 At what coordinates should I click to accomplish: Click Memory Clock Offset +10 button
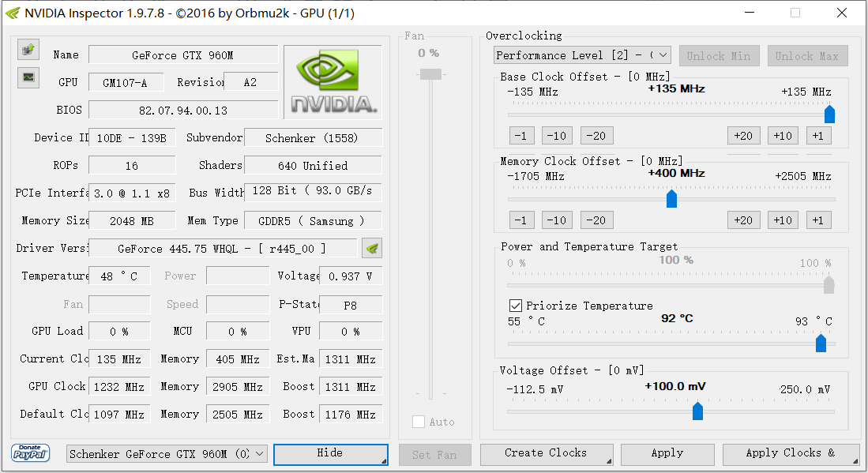pos(783,220)
